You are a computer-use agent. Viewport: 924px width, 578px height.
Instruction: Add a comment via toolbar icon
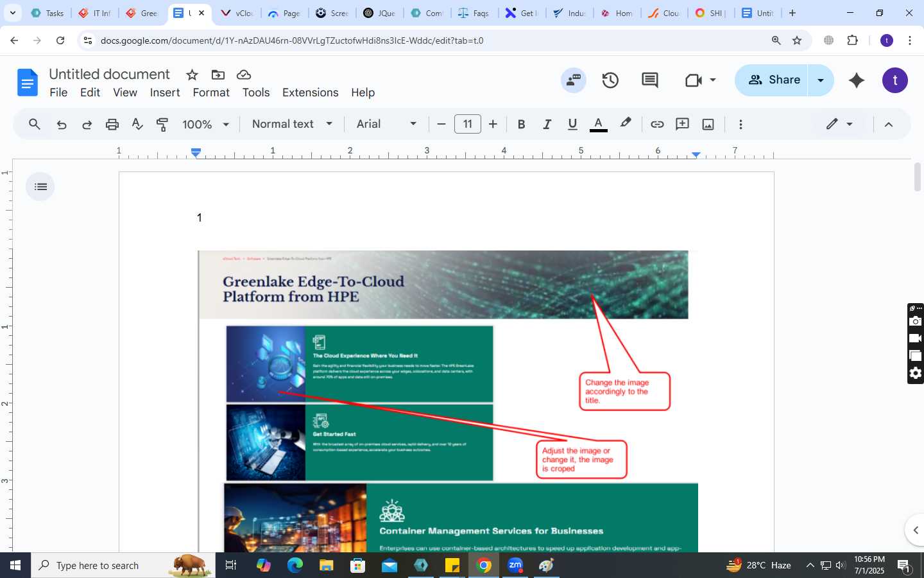682,124
